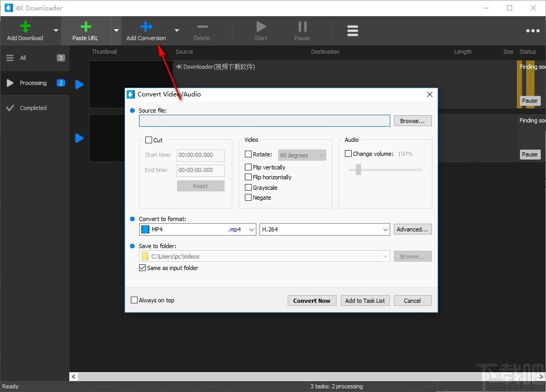Click inside the Source file input field
The image size is (546, 392).
[x=263, y=120]
